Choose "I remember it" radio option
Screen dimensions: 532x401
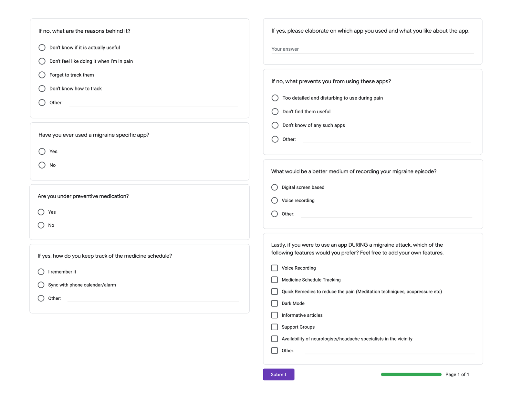tap(41, 272)
